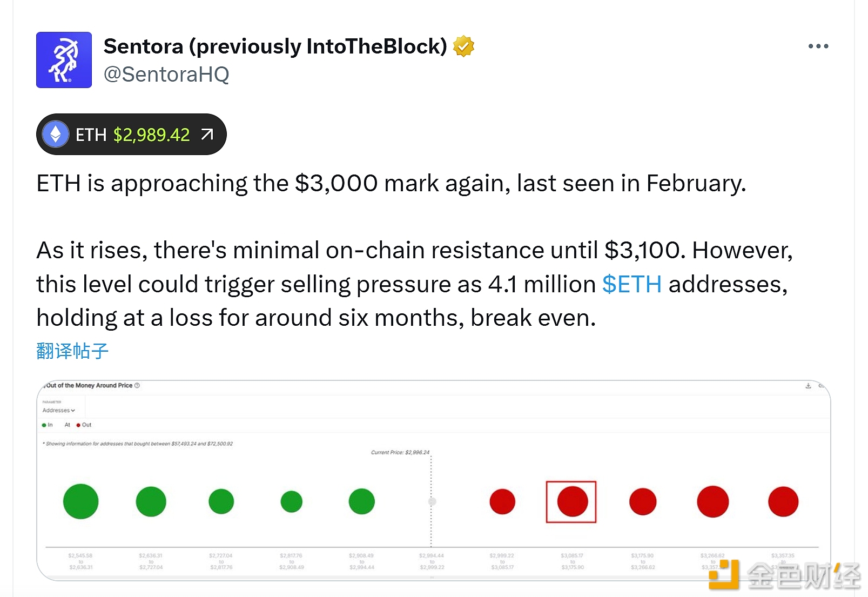Image resolution: width=868 pixels, height=597 pixels.
Task: Open the ETH $2,989.42 price button
Action: [x=131, y=135]
